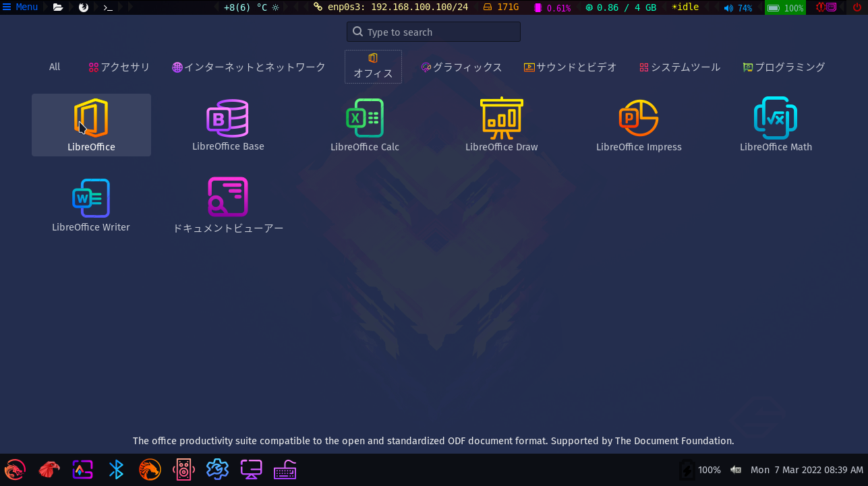Screen dimensions: 868x486
Task: Launch the LibreOffice start center
Action: [91, 125]
